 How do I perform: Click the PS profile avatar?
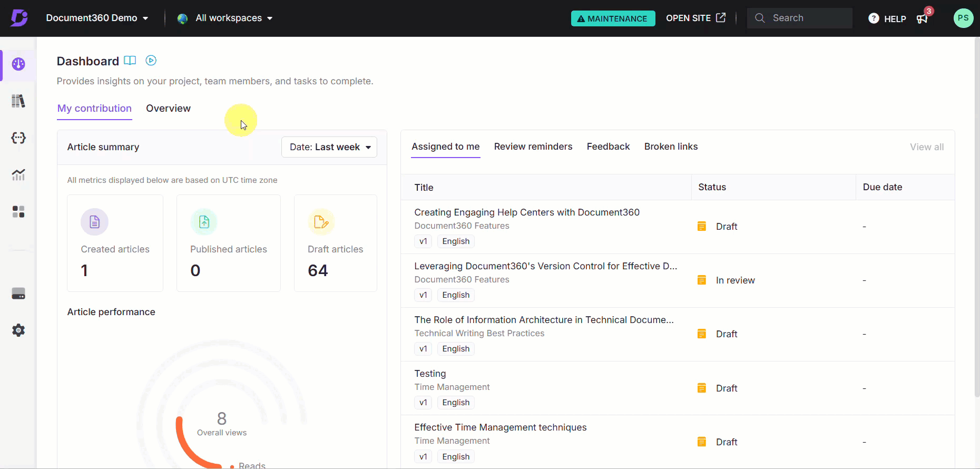coord(963,18)
